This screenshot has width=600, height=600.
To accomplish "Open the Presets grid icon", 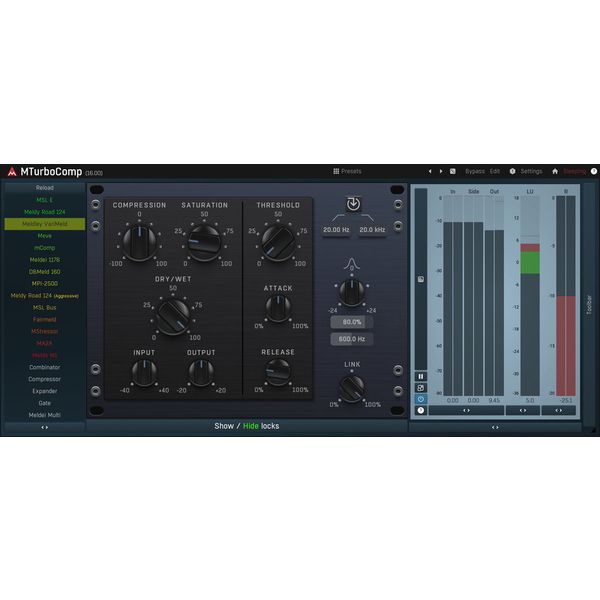I will [x=336, y=171].
